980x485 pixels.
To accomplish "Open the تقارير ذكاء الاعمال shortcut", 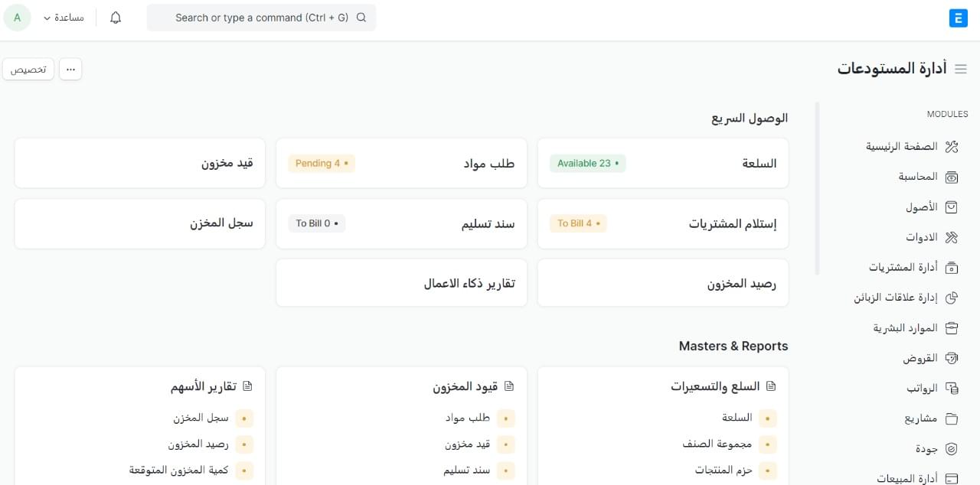I will 401,283.
